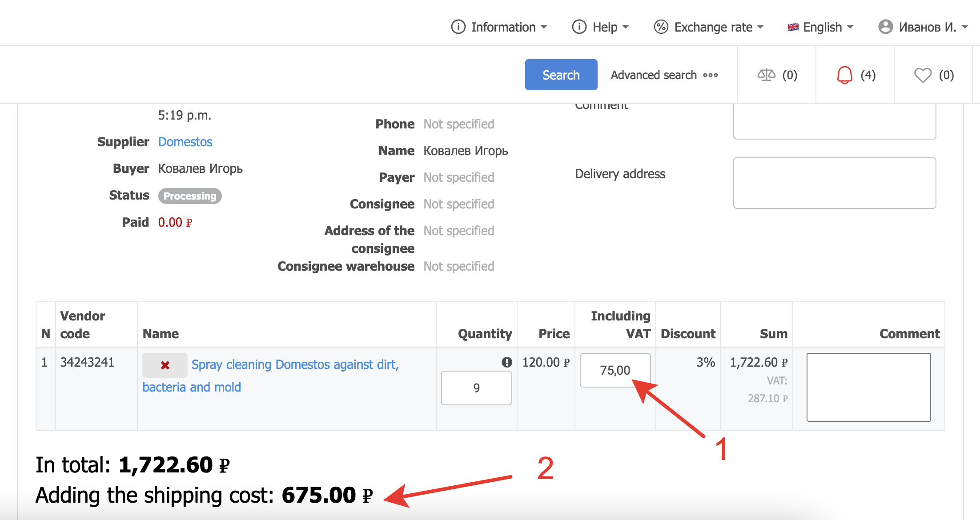This screenshot has height=520, width=980.
Task: Click the Exchange rate percent icon
Action: 661,27
